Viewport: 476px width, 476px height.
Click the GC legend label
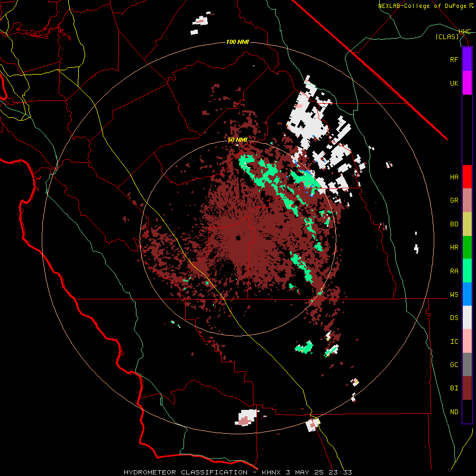[454, 365]
